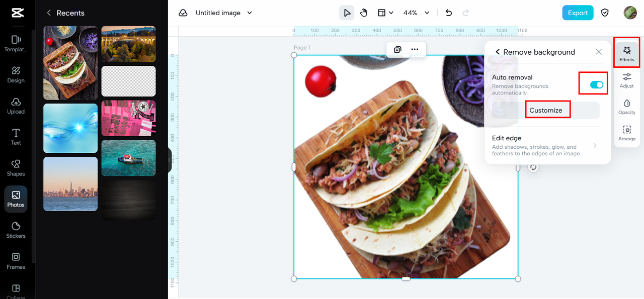Redo the last undone action
Viewport: 644px width, 299px height.
pyautogui.click(x=465, y=13)
